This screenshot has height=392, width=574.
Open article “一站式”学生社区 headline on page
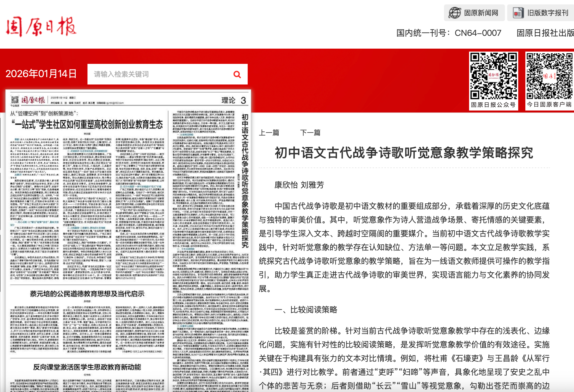[87, 124]
